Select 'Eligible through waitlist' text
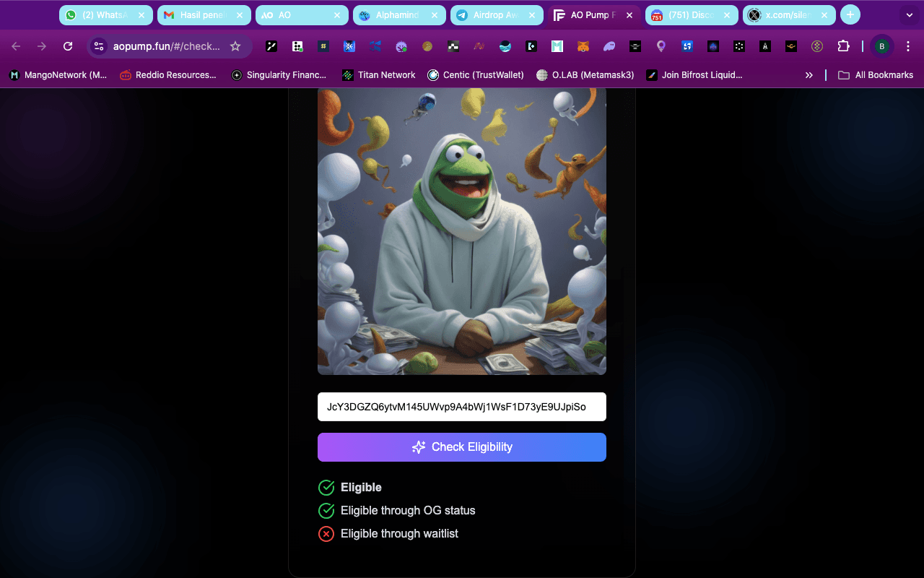 (399, 534)
